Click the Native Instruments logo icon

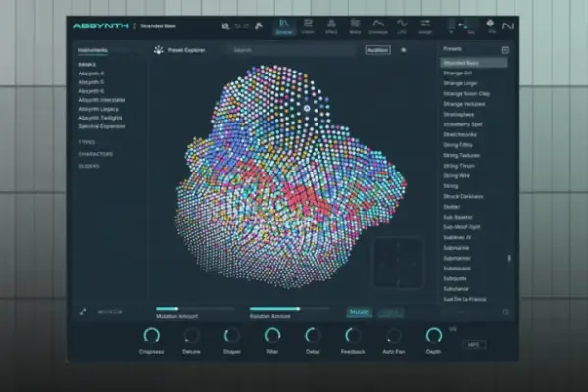click(508, 25)
